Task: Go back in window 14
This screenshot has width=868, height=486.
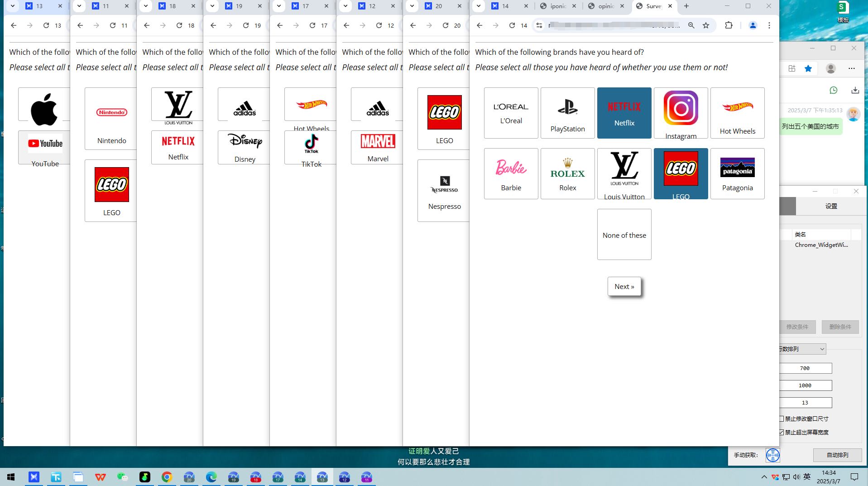Action: [x=480, y=25]
